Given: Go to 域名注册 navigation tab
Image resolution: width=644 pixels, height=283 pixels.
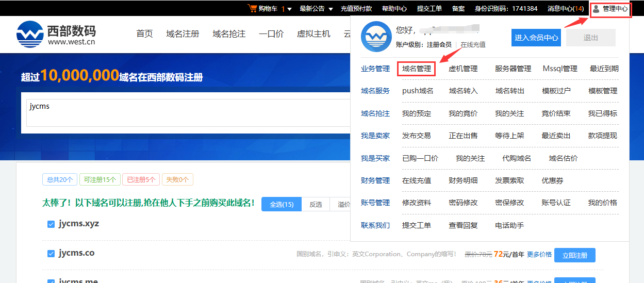Looking at the screenshot, I should (183, 34).
